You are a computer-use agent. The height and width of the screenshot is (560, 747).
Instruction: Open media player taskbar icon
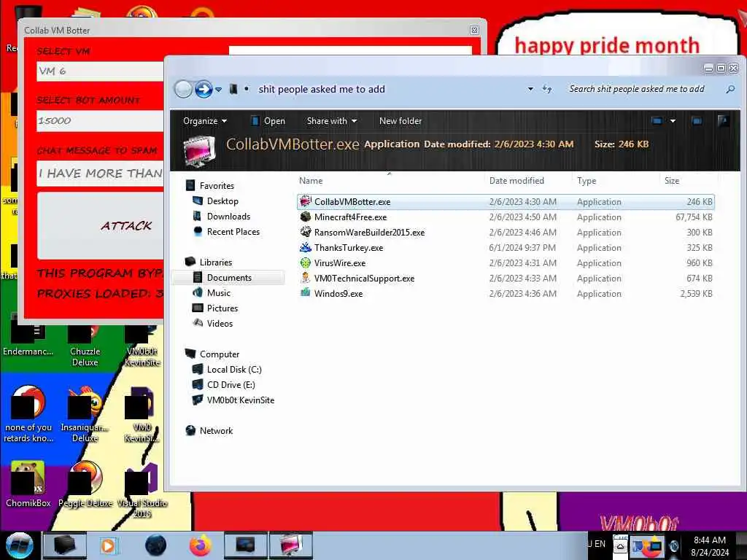click(x=108, y=545)
